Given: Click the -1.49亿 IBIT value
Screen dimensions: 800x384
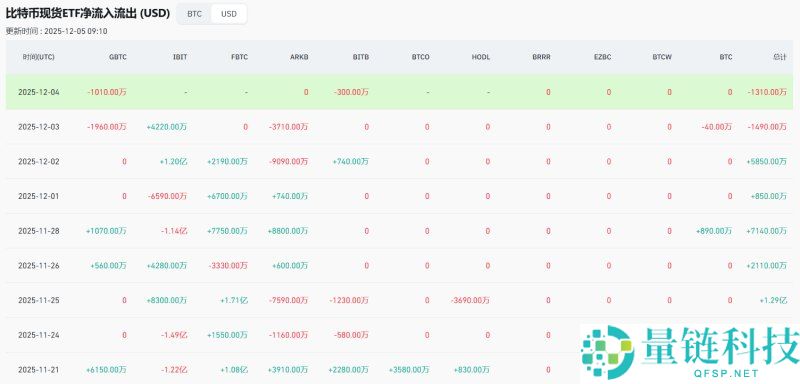Looking at the screenshot, I should coord(173,335).
